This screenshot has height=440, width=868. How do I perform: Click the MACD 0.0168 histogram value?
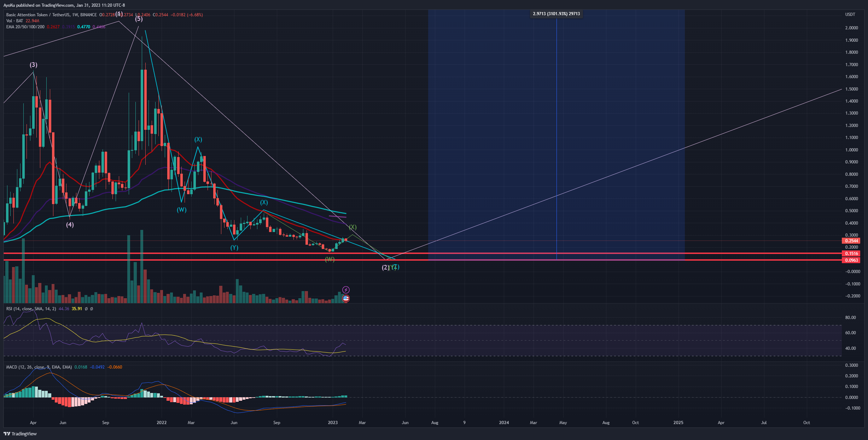pyautogui.click(x=81, y=367)
